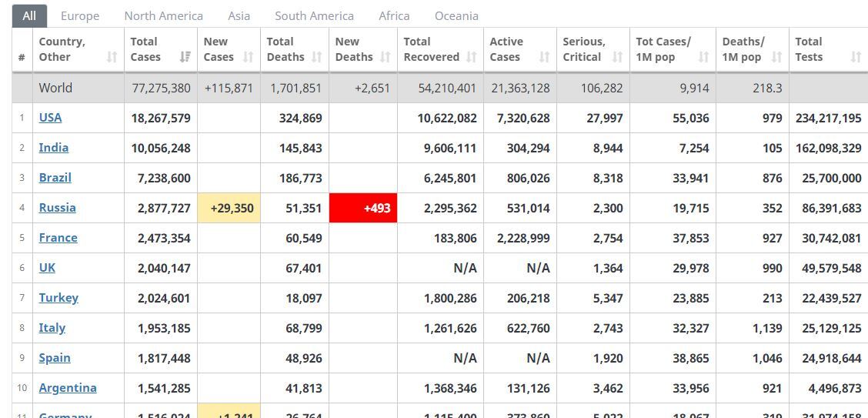Switch to the Europe tab
Screen dimensions: 868x418
(80, 16)
